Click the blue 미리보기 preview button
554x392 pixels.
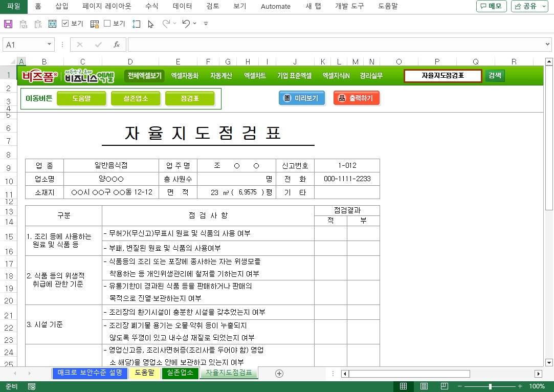302,98
